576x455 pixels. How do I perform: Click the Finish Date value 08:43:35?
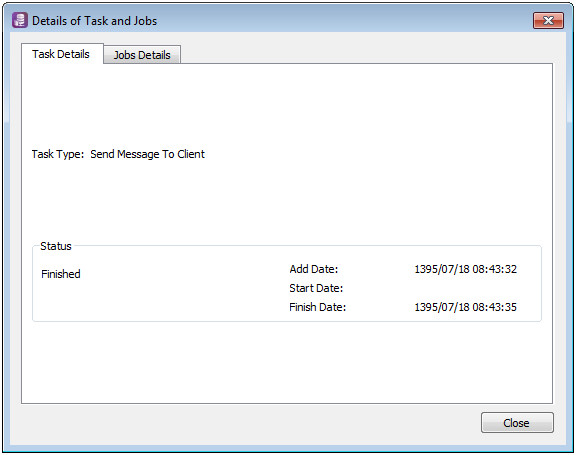click(x=494, y=307)
